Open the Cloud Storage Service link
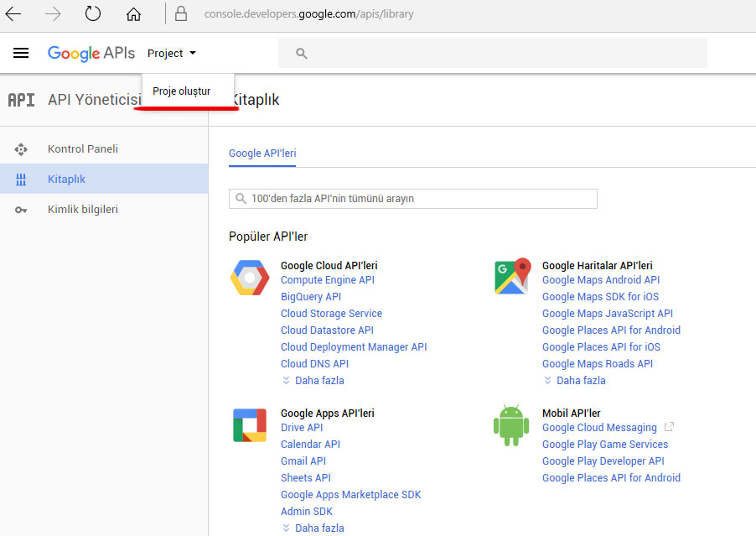This screenshot has height=536, width=756. 331,314
